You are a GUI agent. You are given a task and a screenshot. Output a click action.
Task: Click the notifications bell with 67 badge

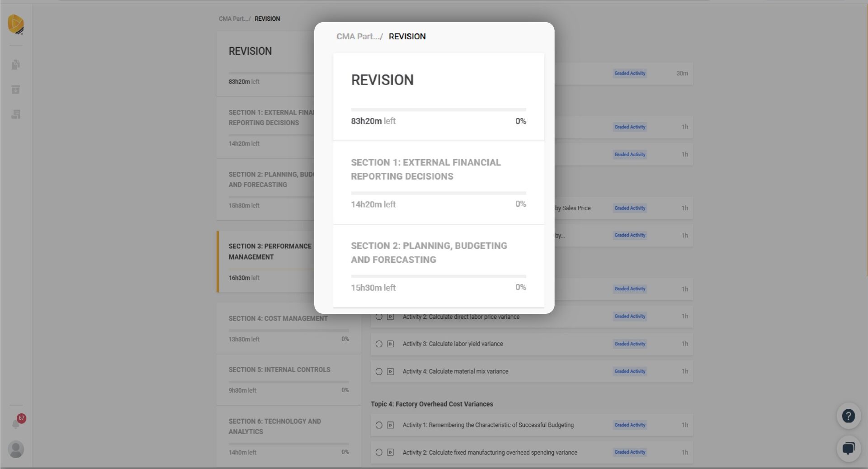[x=16, y=423]
